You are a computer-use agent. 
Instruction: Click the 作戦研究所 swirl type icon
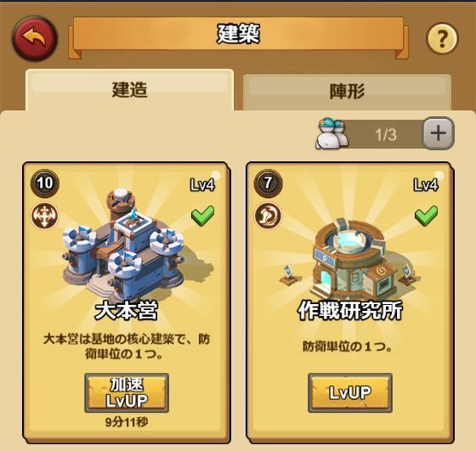268,216
